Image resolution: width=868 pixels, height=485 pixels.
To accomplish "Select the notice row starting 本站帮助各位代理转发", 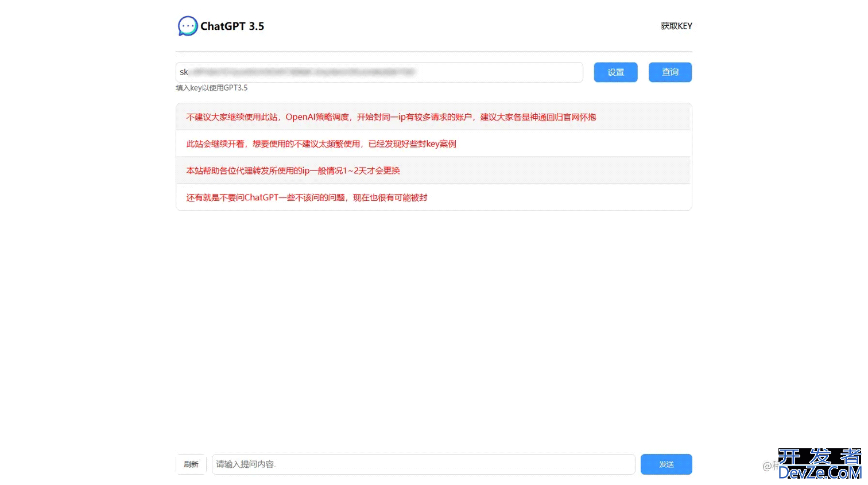I will [x=434, y=170].
